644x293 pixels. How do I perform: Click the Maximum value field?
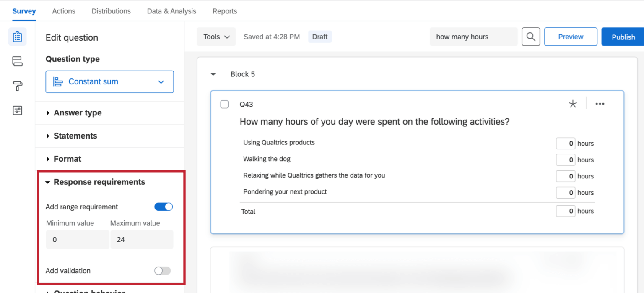point(141,240)
